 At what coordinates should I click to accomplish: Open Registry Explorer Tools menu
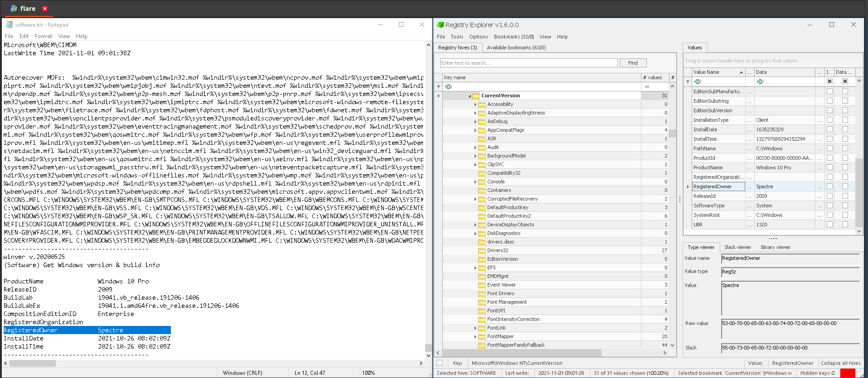(457, 37)
